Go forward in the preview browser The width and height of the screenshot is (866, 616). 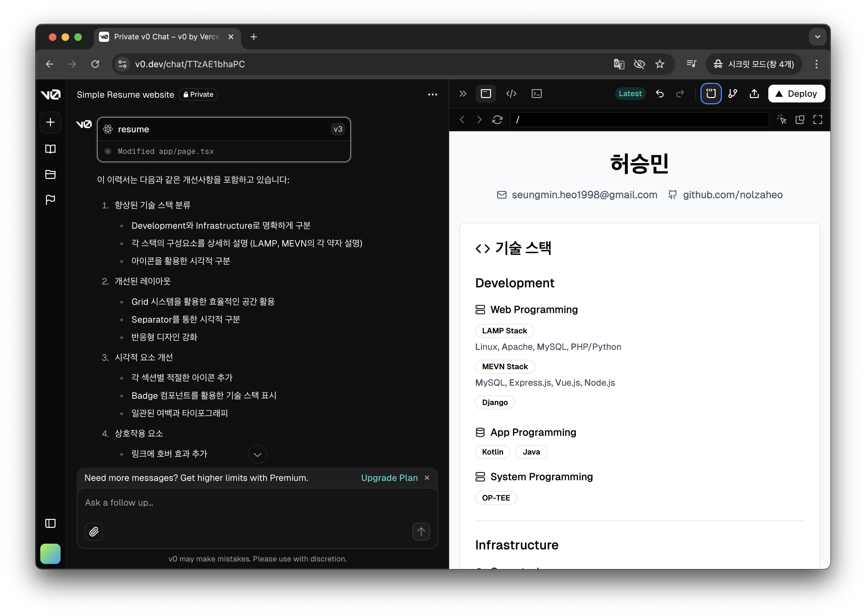coord(479,120)
